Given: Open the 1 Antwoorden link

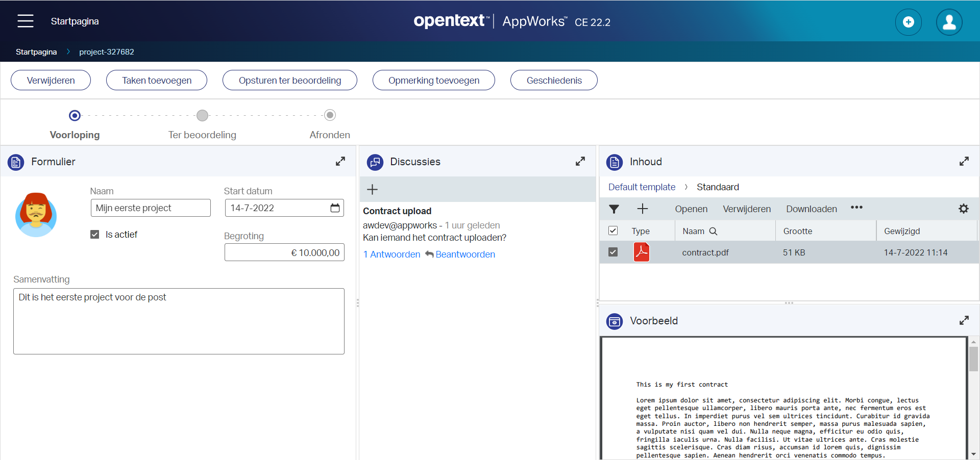Looking at the screenshot, I should (391, 254).
